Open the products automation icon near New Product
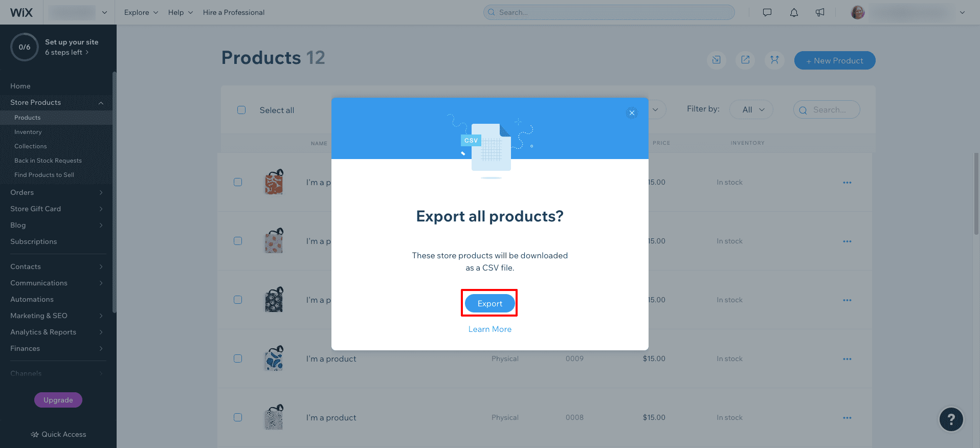 click(774, 60)
